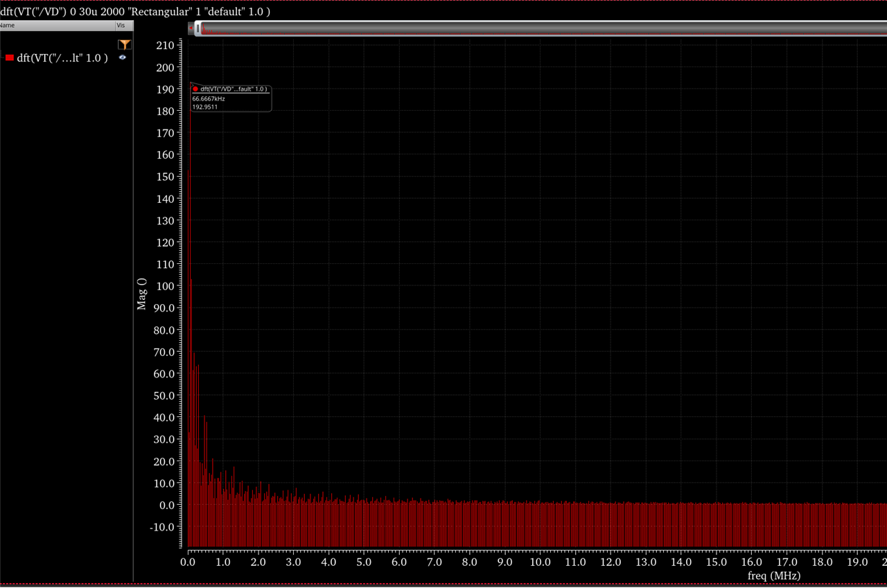Click the red left arrow of pan bar

[x=191, y=28]
